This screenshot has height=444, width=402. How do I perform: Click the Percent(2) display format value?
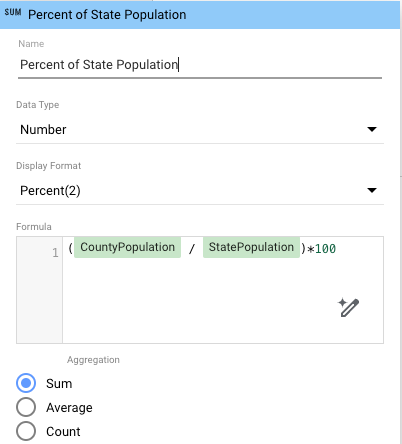(x=50, y=191)
